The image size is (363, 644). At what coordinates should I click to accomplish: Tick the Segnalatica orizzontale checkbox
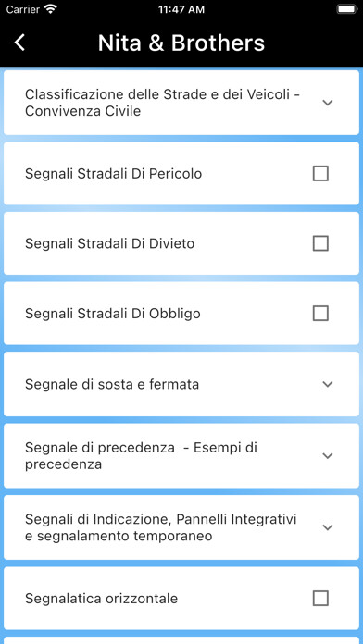click(320, 599)
